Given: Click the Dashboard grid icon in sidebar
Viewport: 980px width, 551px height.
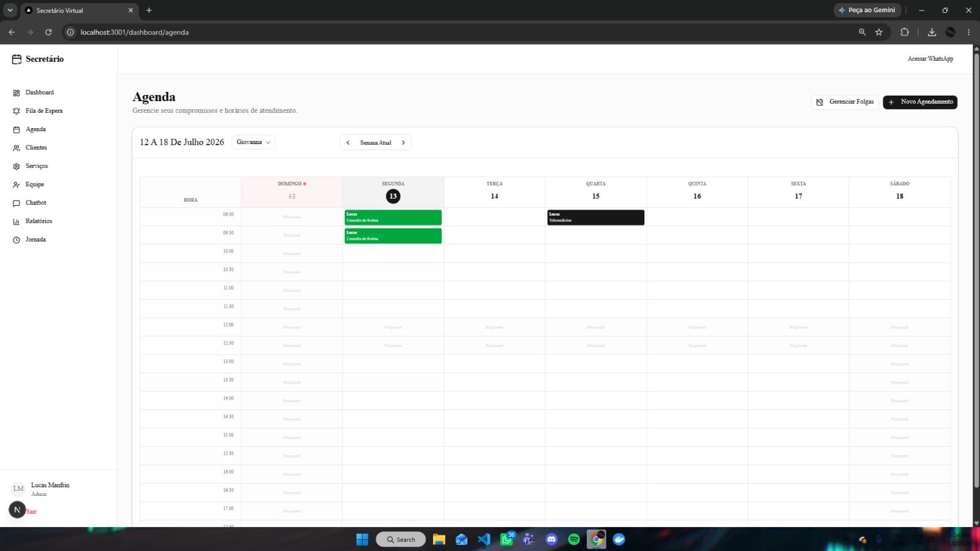Looking at the screenshot, I should (x=17, y=93).
